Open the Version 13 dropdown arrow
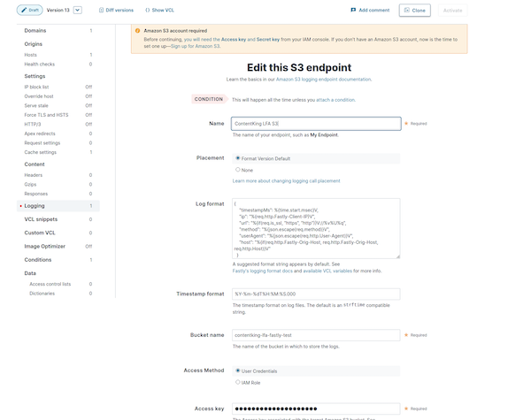 (78, 10)
